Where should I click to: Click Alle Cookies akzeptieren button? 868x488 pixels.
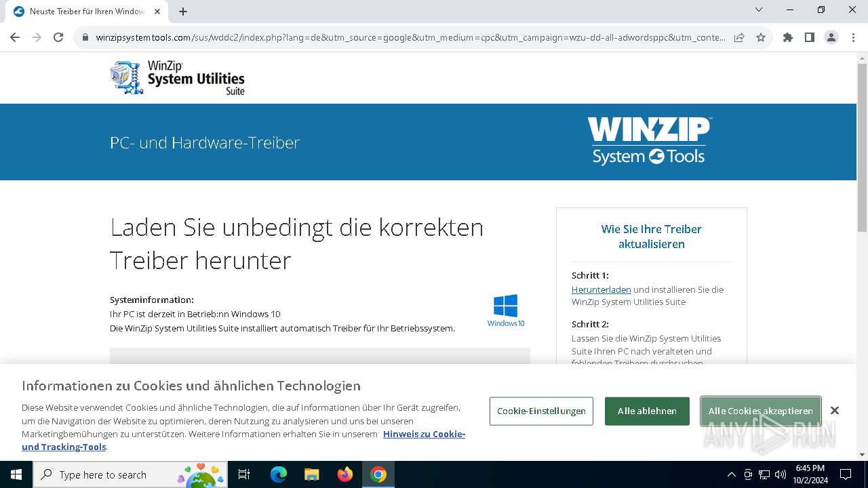pyautogui.click(x=761, y=411)
